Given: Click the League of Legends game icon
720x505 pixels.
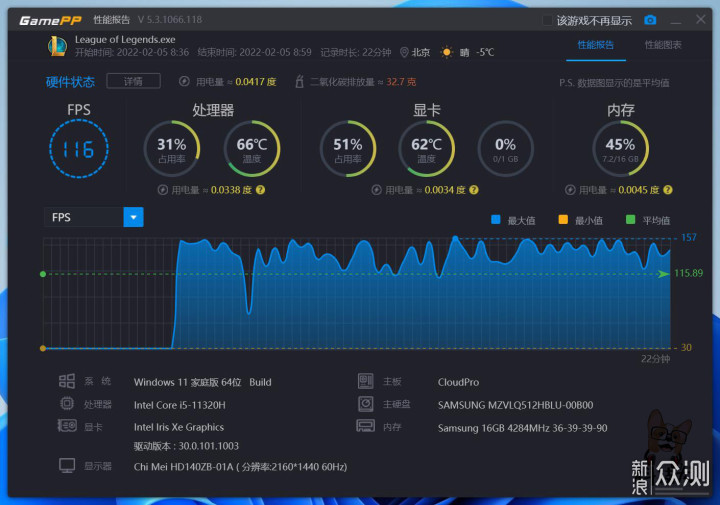Looking at the screenshot, I should (x=57, y=46).
